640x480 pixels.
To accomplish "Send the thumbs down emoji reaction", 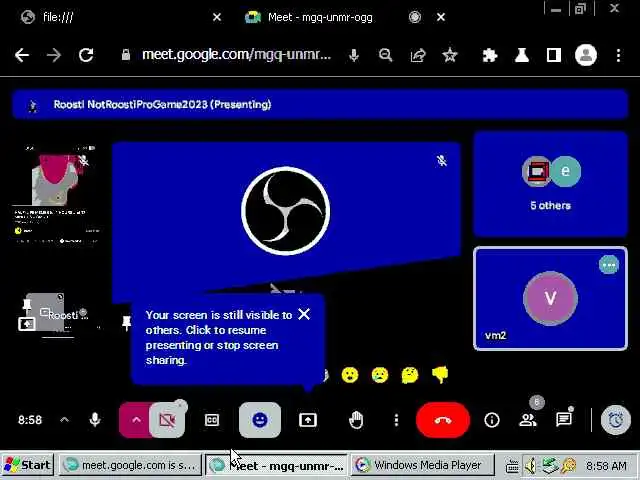I will [x=440, y=375].
